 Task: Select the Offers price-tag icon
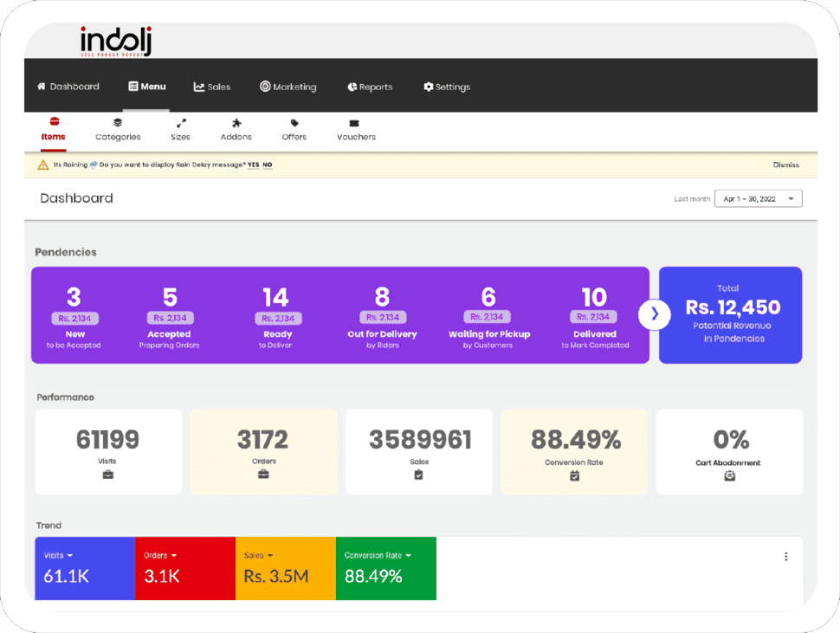click(x=294, y=124)
